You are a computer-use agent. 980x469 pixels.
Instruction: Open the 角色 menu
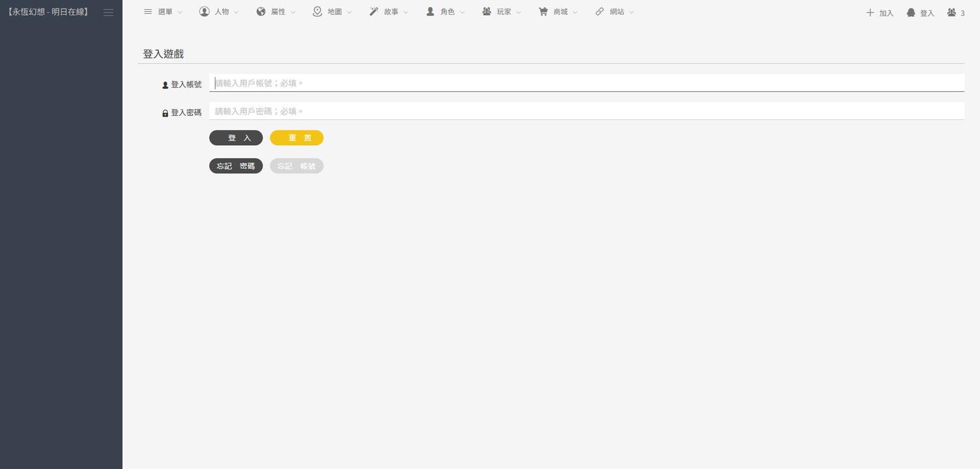(447, 12)
